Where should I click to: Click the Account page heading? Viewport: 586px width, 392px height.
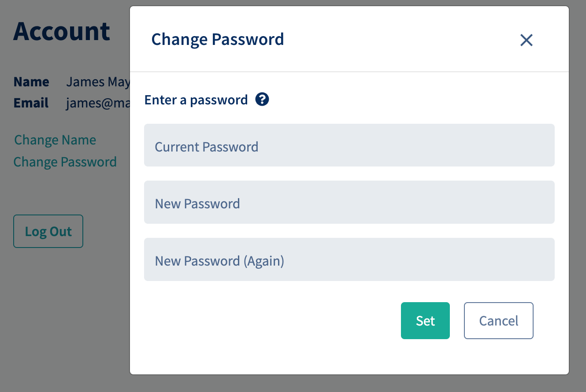pyautogui.click(x=62, y=31)
